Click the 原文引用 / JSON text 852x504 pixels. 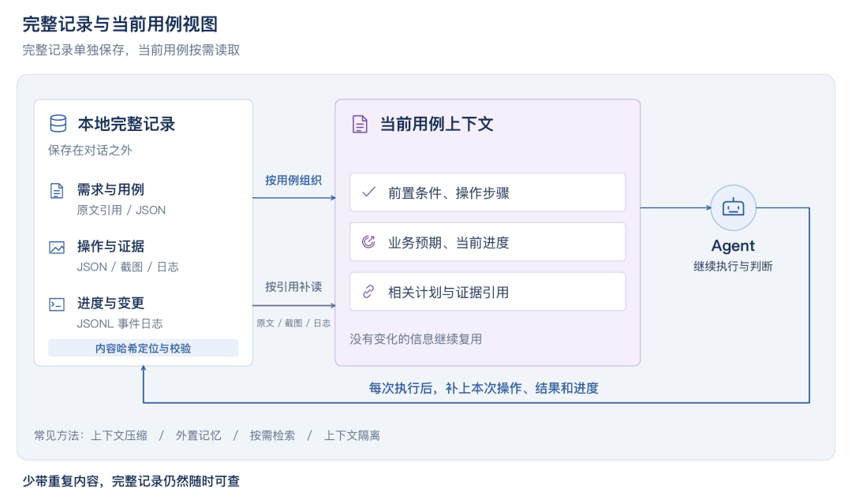click(121, 210)
